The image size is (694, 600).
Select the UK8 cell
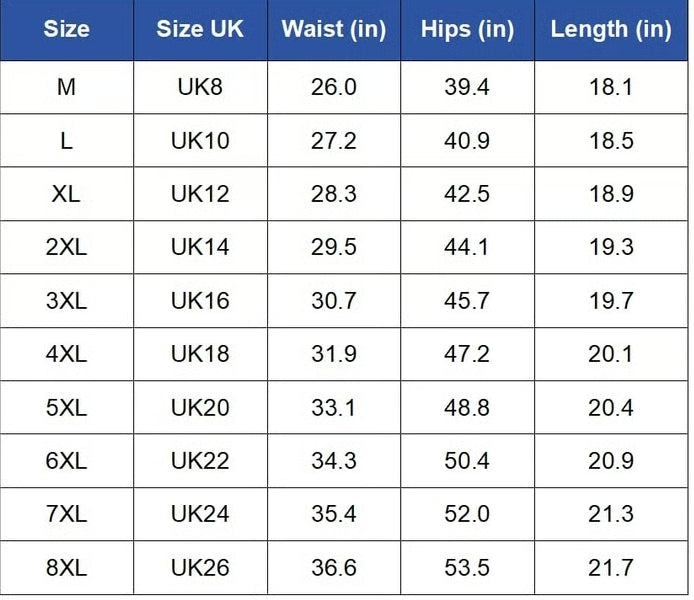pos(200,87)
